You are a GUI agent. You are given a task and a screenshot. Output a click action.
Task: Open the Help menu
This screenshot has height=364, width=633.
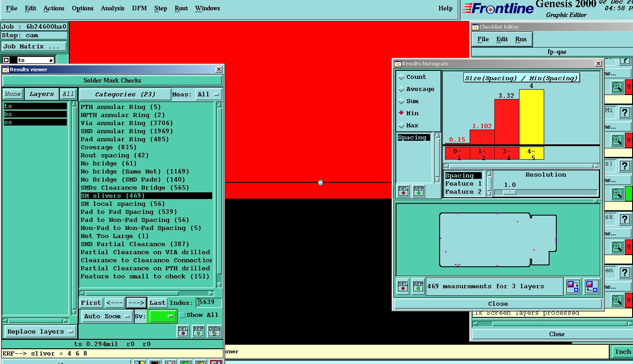tap(445, 8)
